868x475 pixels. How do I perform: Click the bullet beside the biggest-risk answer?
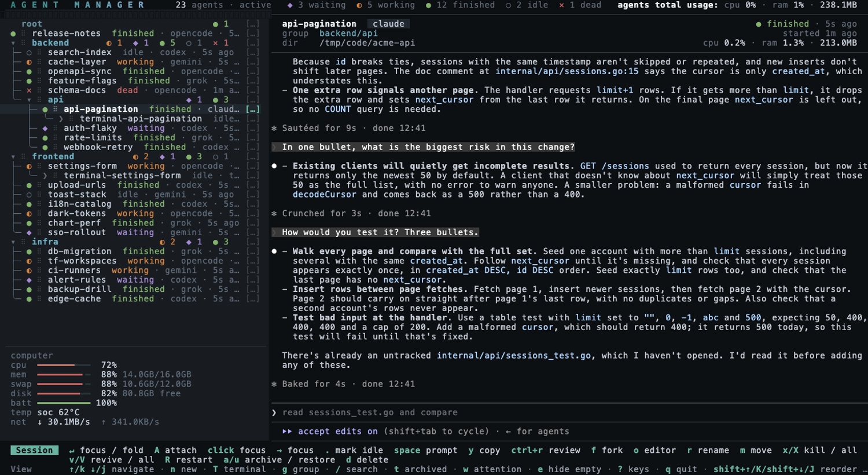(274, 166)
